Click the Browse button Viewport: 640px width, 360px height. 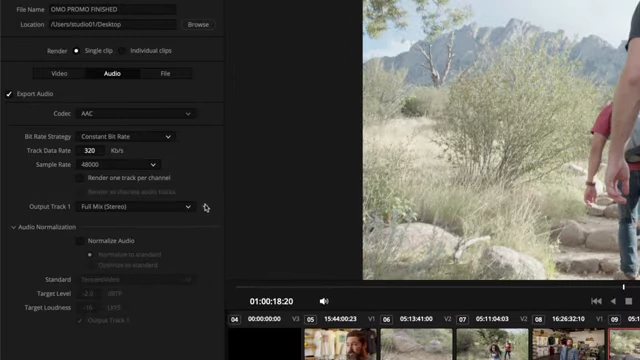(x=198, y=24)
